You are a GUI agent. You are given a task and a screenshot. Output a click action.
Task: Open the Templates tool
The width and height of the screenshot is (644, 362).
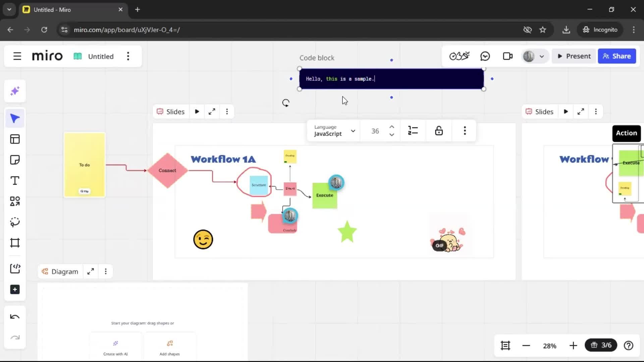point(15,139)
